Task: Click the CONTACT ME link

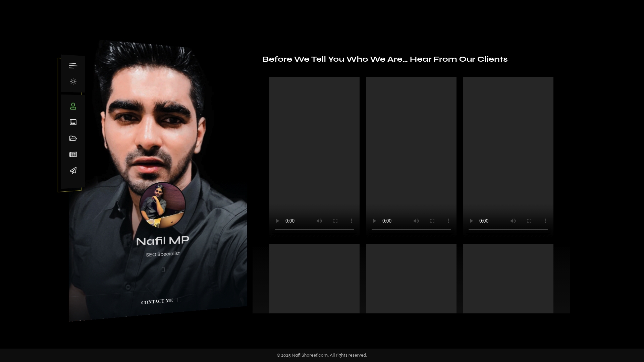Action: [x=157, y=301]
